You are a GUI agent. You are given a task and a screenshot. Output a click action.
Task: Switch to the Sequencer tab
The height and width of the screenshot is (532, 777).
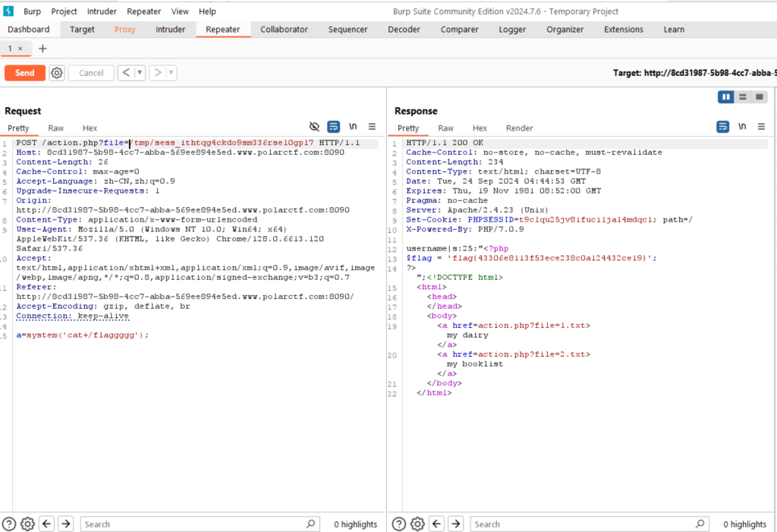(x=348, y=30)
